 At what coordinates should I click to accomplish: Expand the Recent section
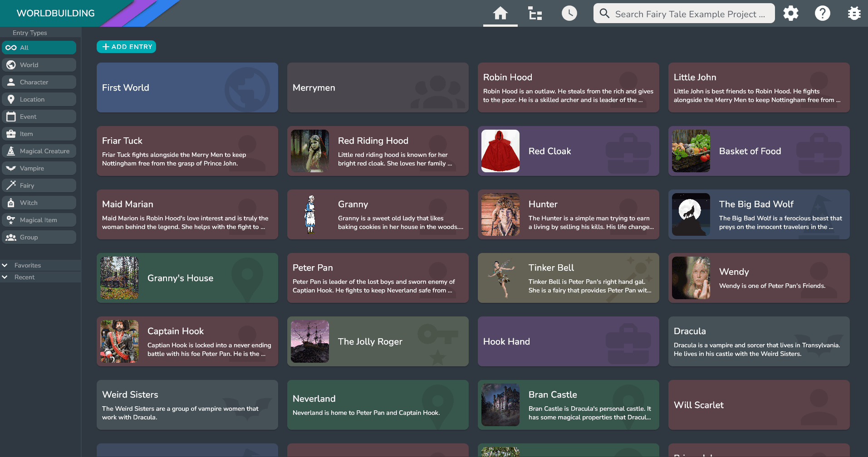pyautogui.click(x=41, y=277)
